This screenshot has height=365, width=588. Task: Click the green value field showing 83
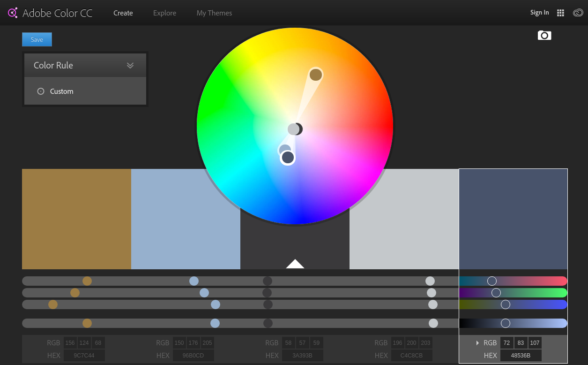tap(521, 343)
